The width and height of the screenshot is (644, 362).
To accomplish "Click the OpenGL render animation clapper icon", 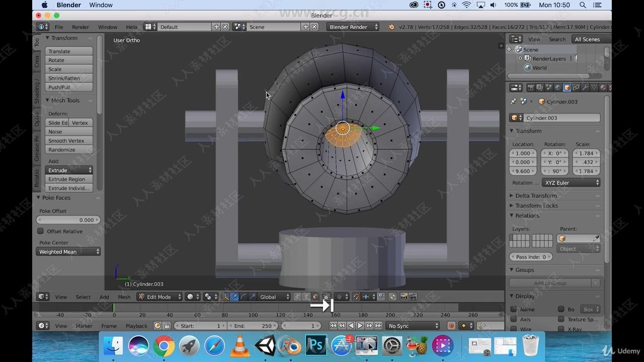I will tap(413, 297).
